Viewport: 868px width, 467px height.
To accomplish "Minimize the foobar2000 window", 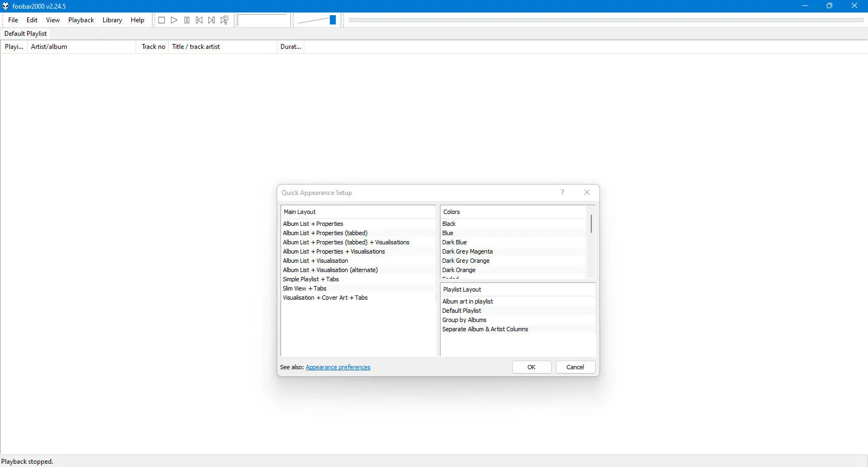I will [x=805, y=6].
